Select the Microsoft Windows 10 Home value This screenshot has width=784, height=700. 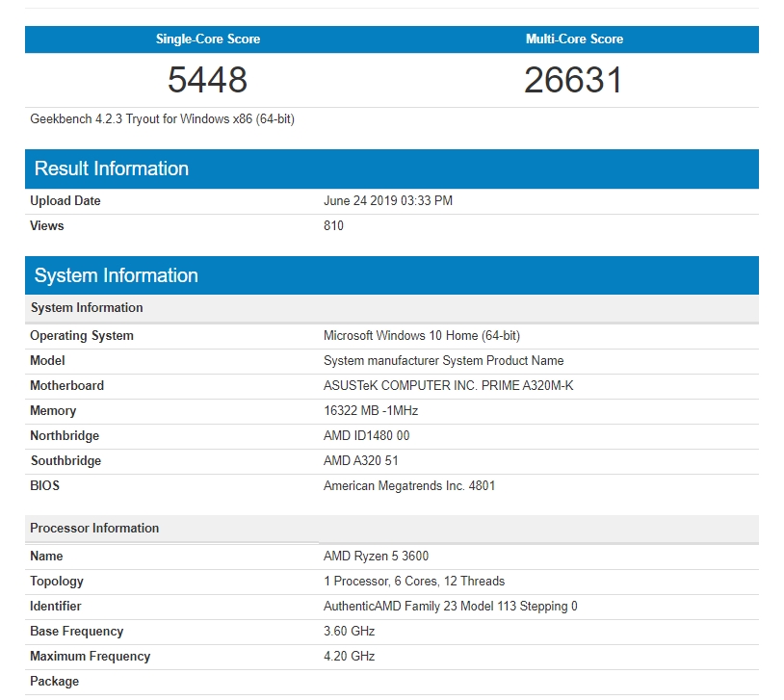coord(422,336)
